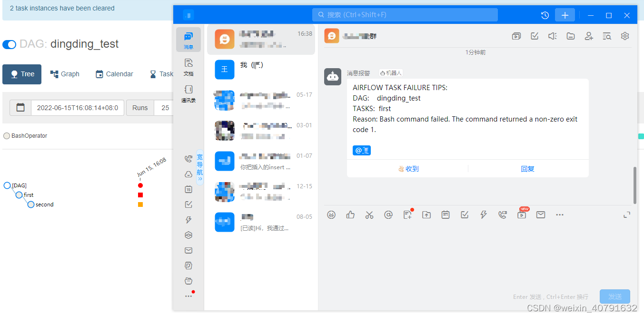Open the calendar icon in DingTalk sidebar
This screenshot has width=644, height=317.
[x=188, y=189]
